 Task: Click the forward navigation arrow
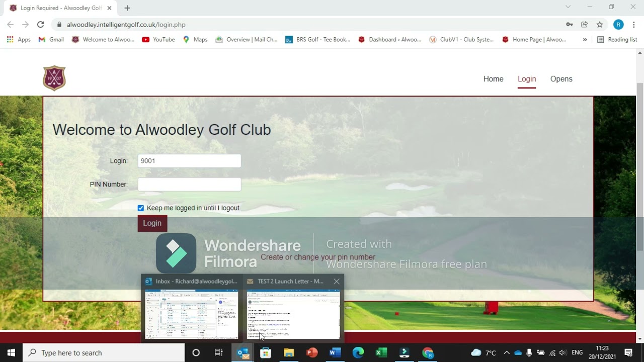point(25,25)
